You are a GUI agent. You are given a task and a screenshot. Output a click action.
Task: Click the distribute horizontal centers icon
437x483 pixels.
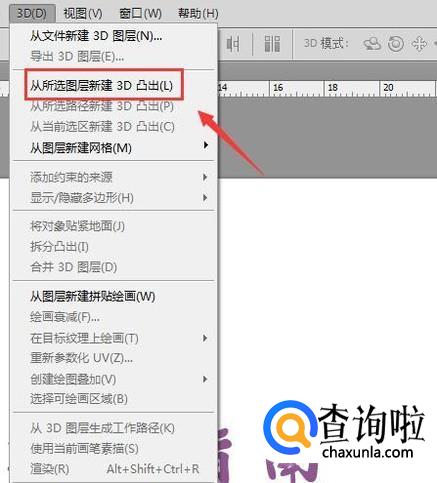pos(233,44)
